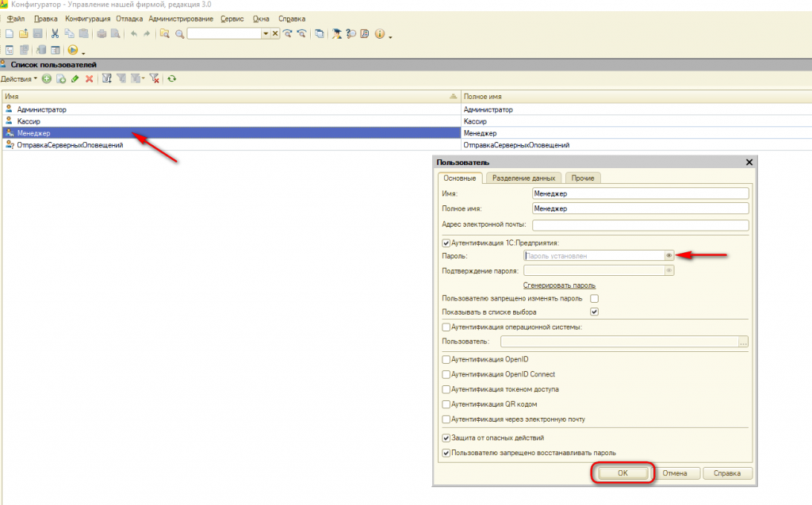Open the configuration tree icon

(10, 50)
